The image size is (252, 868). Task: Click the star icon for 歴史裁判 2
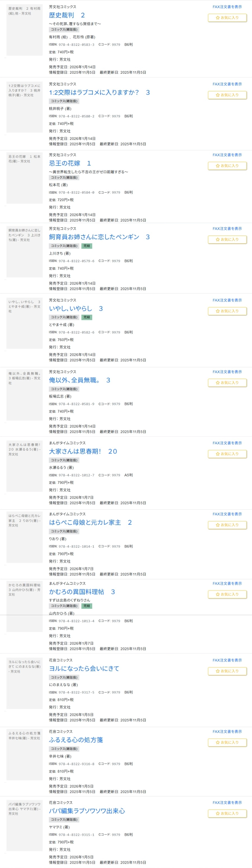[x=217, y=18]
